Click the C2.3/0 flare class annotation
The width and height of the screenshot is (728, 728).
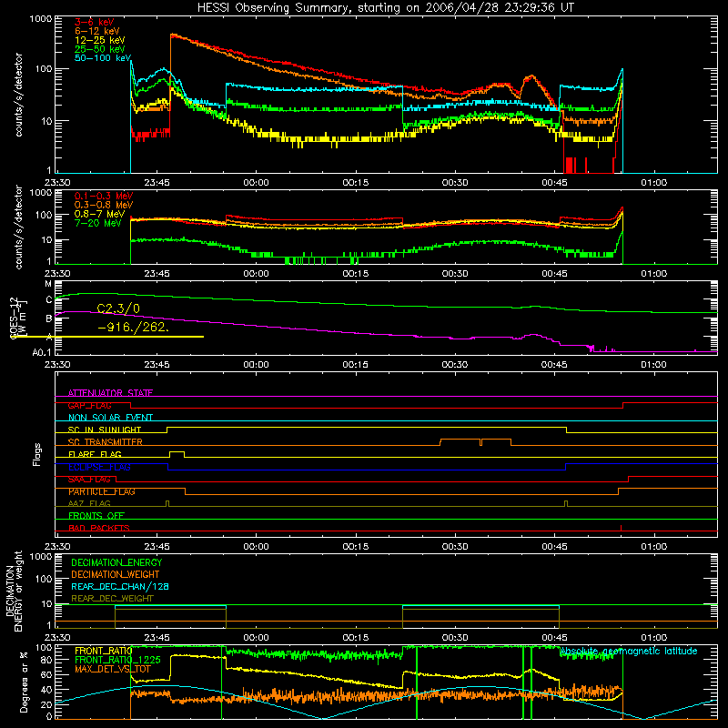click(x=118, y=308)
